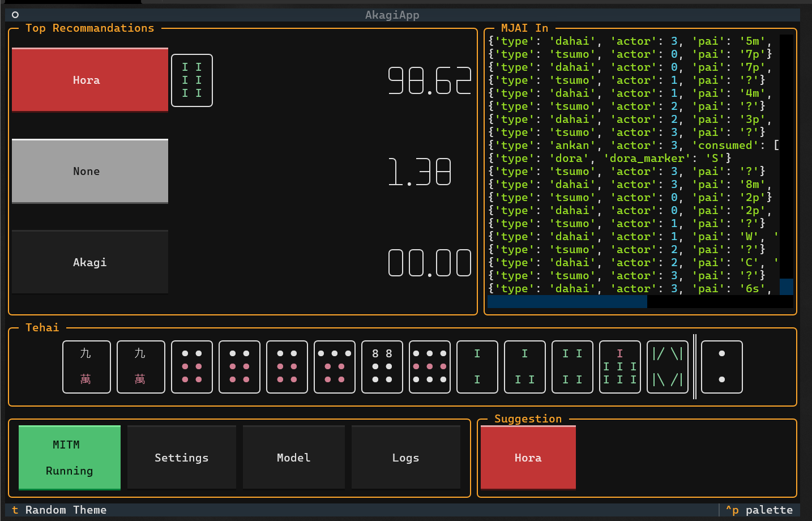Click log line dahai actor 1 pai 'W'

(634, 236)
